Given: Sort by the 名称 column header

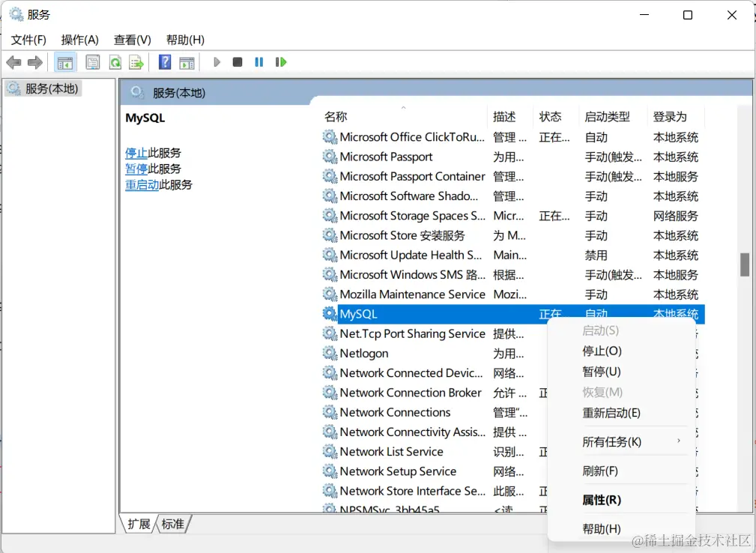Looking at the screenshot, I should click(404, 116).
